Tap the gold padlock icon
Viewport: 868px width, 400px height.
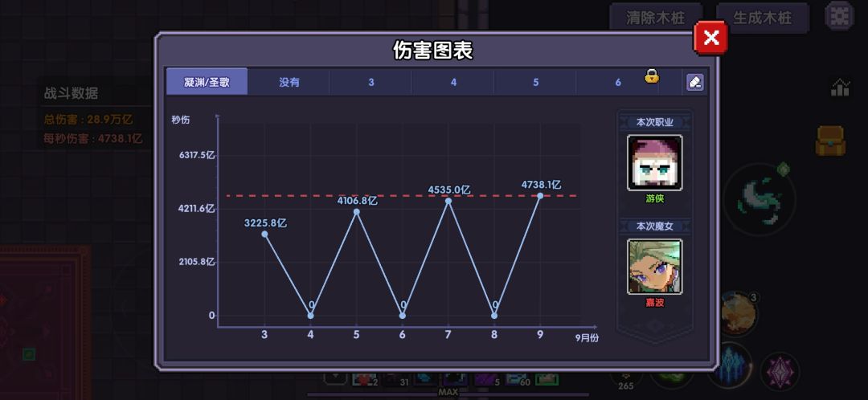(652, 76)
